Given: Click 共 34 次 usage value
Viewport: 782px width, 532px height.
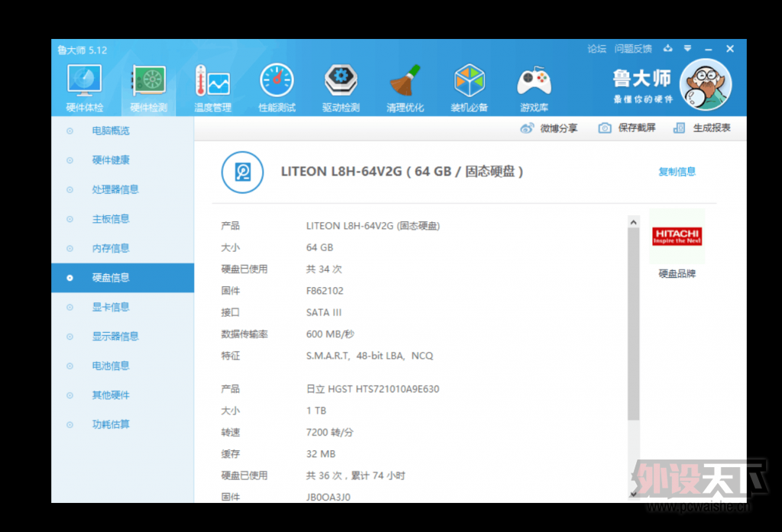Looking at the screenshot, I should click(x=324, y=269).
